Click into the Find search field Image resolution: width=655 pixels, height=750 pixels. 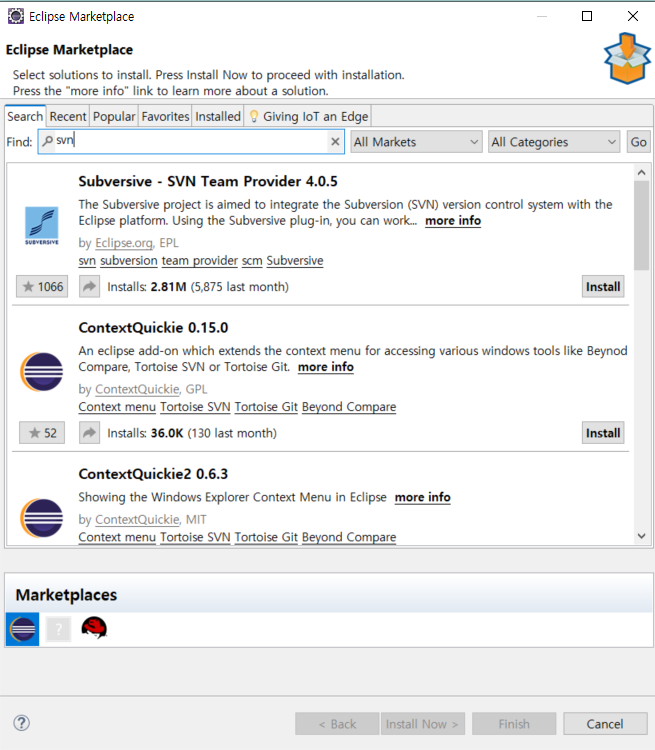191,142
